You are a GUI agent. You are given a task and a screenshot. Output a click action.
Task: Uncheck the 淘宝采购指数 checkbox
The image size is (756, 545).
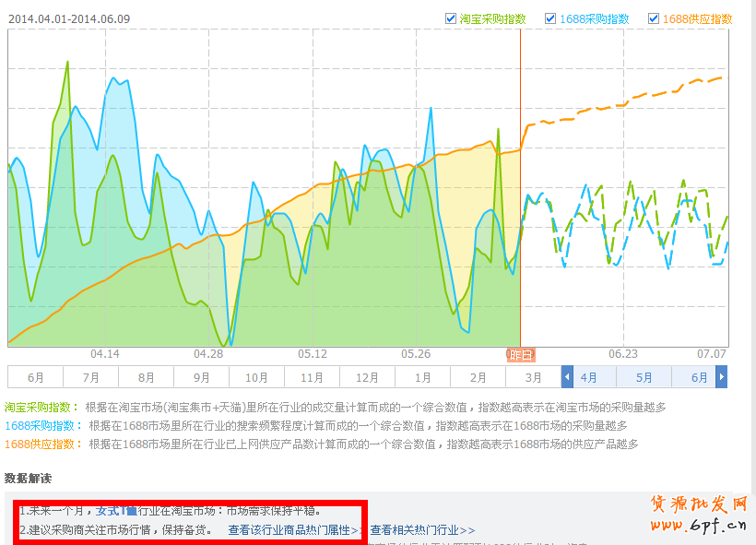[x=451, y=18]
